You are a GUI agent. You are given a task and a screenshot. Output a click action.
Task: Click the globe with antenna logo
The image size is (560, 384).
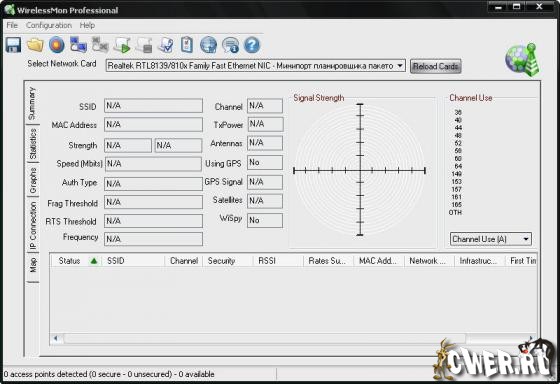(x=523, y=60)
